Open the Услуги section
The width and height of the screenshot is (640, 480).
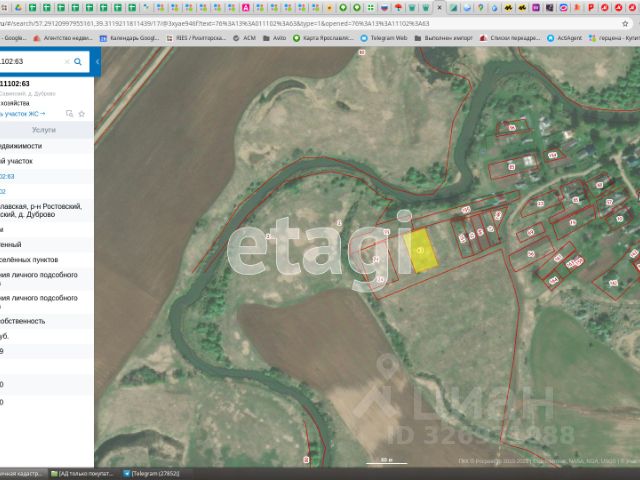pos(44,130)
